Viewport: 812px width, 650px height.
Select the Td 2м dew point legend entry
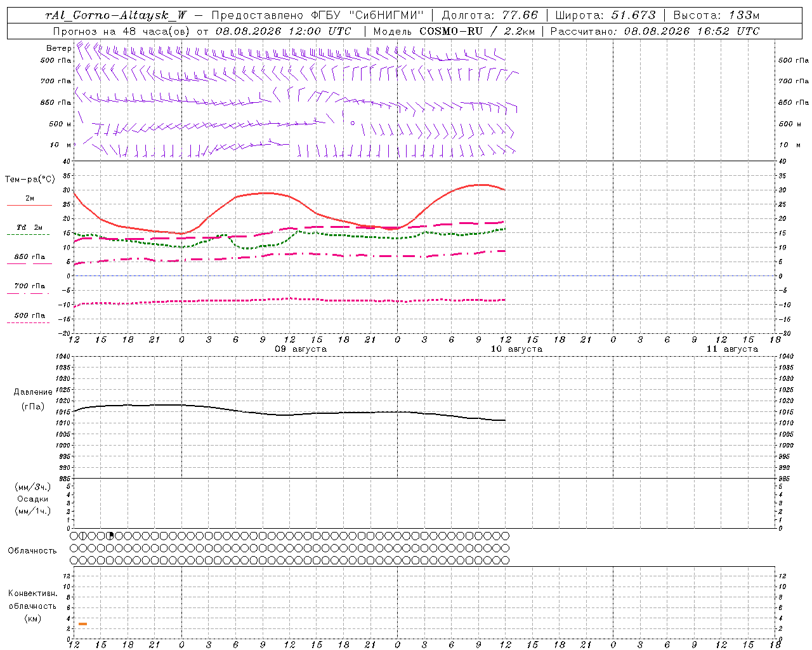point(29,229)
